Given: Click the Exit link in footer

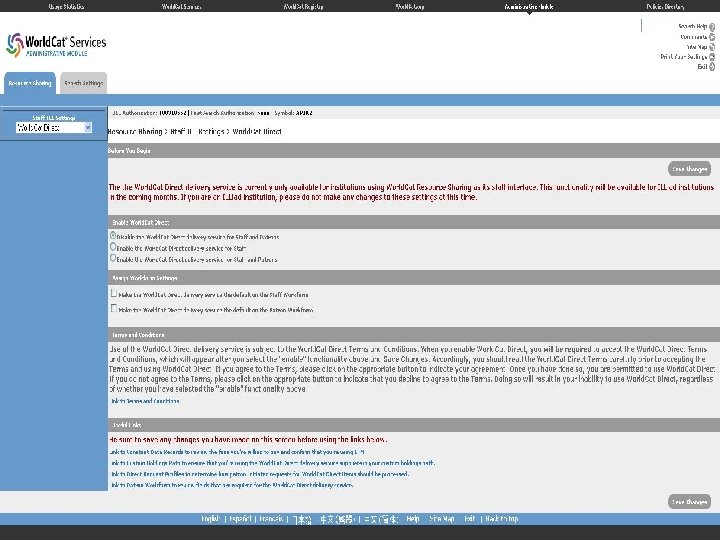Looking at the screenshot, I should 469,519.
